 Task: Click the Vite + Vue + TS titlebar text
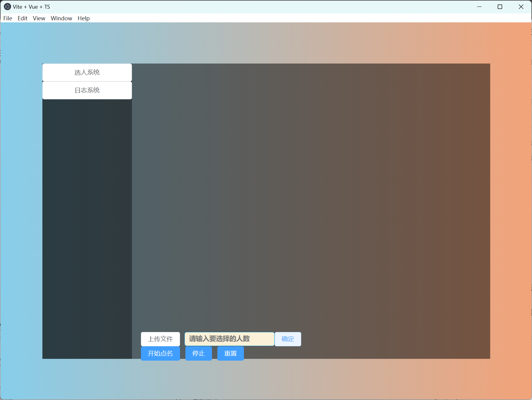coord(31,6)
